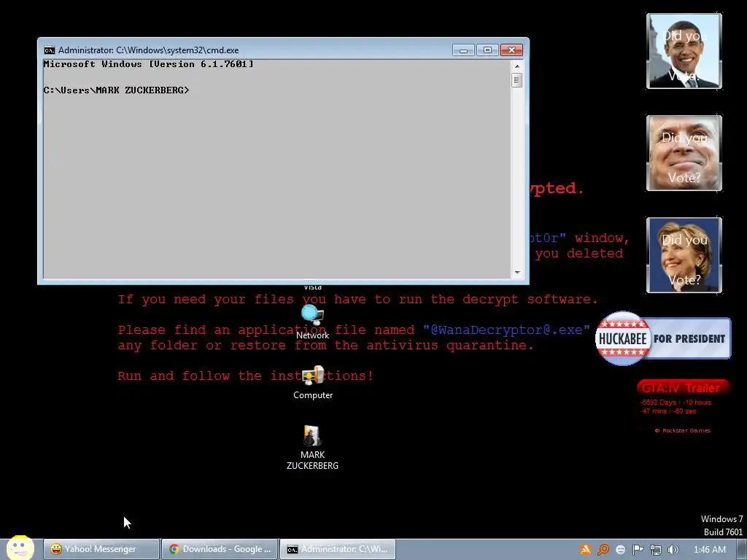
Task: Click the Yahoo Messenger sleeping face tray icon
Action: (620, 550)
